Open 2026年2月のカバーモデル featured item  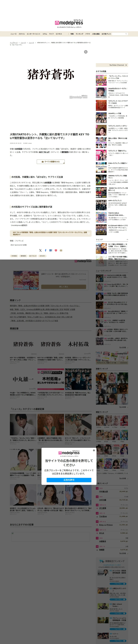click(112, 93)
